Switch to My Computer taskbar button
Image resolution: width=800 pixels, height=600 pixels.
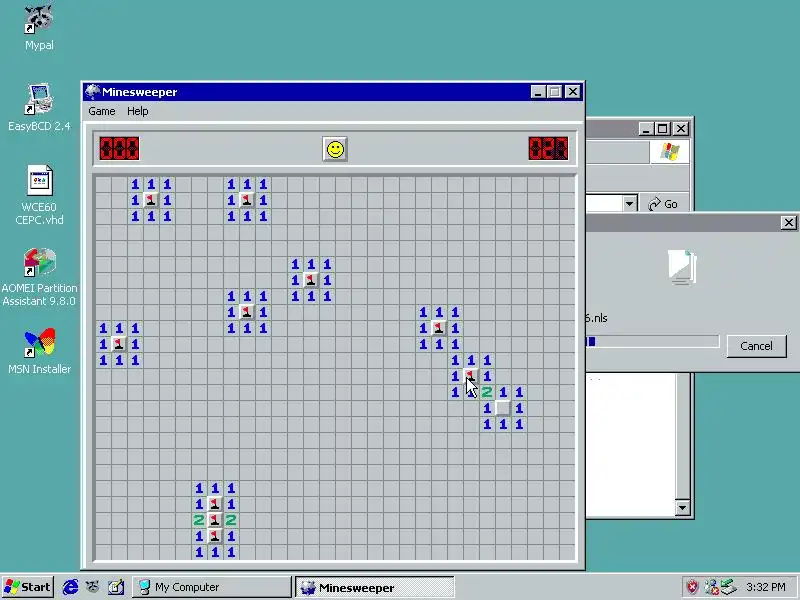[211, 587]
